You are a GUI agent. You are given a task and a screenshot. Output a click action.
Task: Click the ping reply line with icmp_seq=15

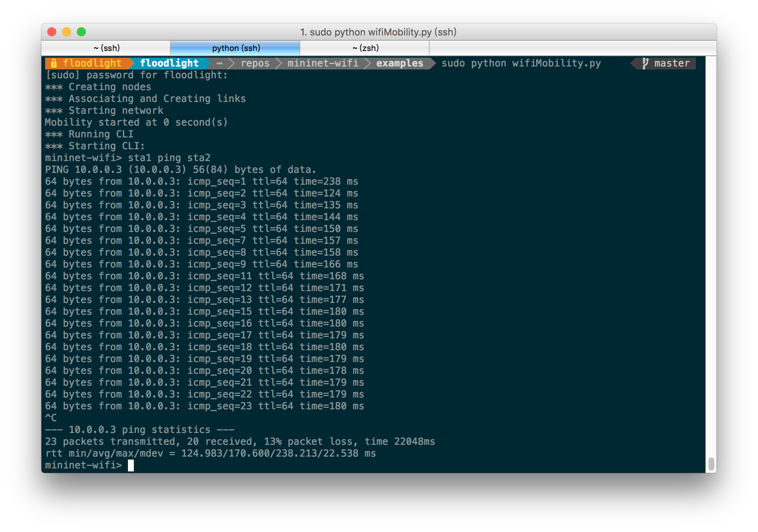(x=204, y=311)
